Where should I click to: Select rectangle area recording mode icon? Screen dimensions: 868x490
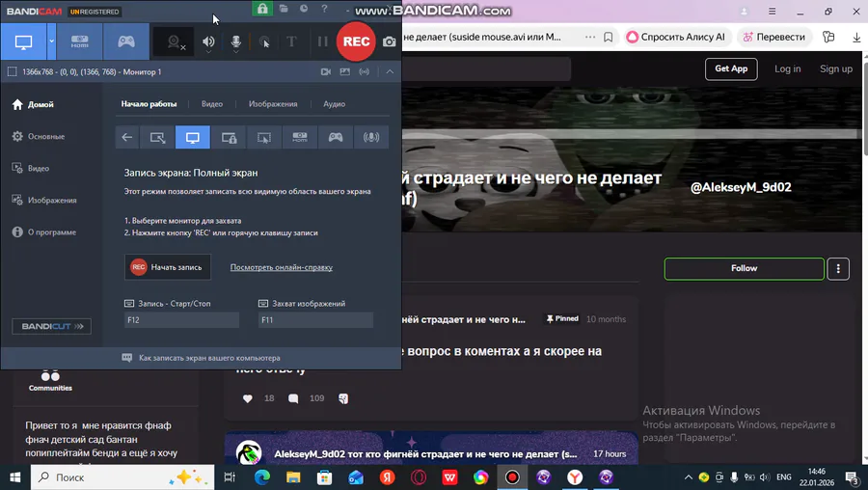pos(157,137)
